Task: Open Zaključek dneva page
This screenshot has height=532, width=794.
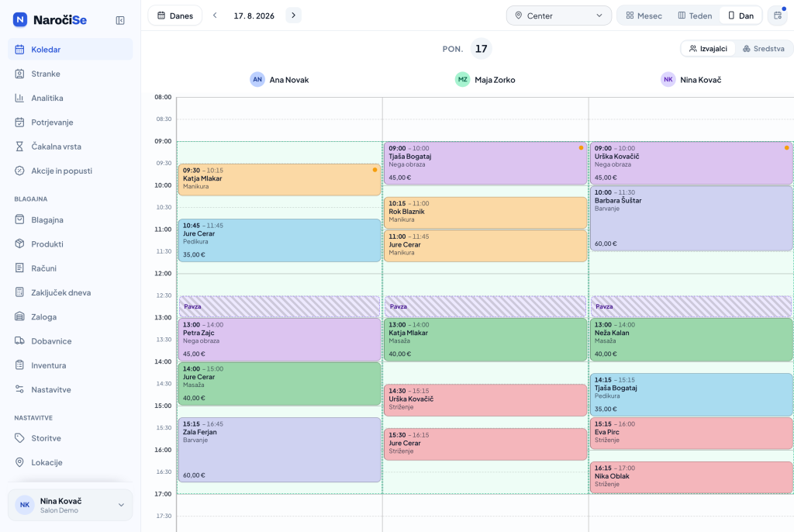Action: coord(71,293)
